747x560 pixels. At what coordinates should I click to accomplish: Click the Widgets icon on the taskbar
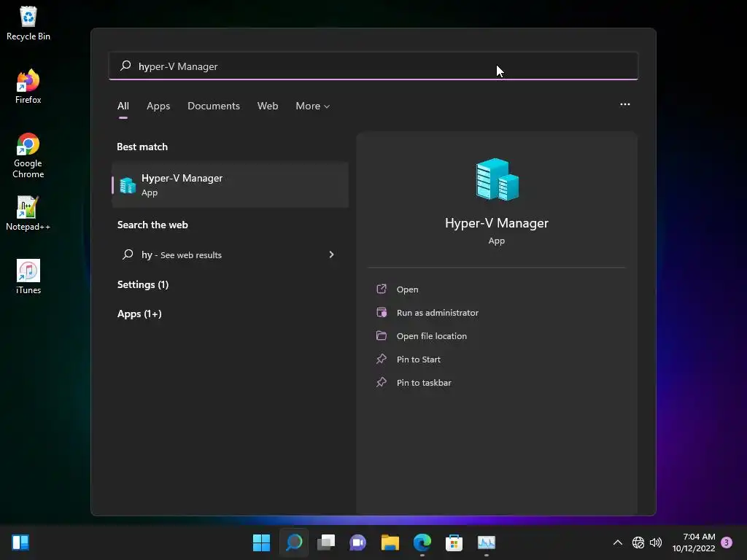pyautogui.click(x=20, y=542)
